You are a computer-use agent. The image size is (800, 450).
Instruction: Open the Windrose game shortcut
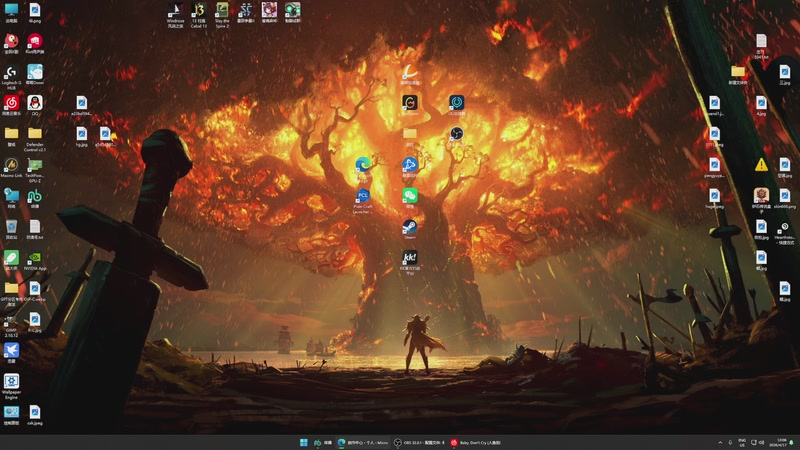tap(175, 15)
